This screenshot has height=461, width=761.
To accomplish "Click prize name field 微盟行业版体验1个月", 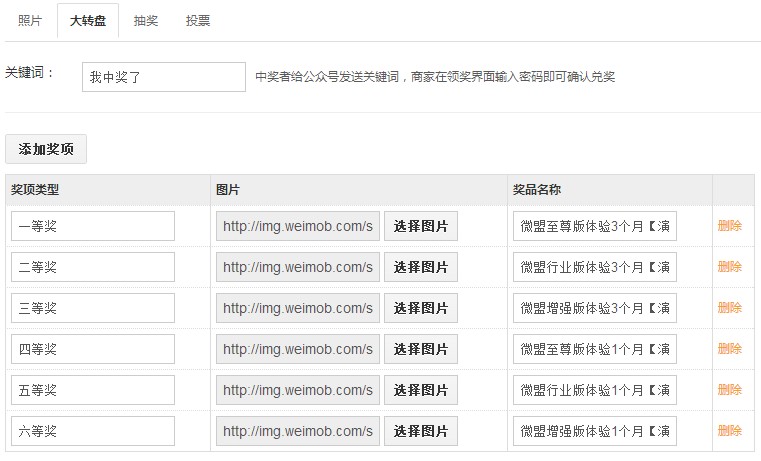I will 595,390.
